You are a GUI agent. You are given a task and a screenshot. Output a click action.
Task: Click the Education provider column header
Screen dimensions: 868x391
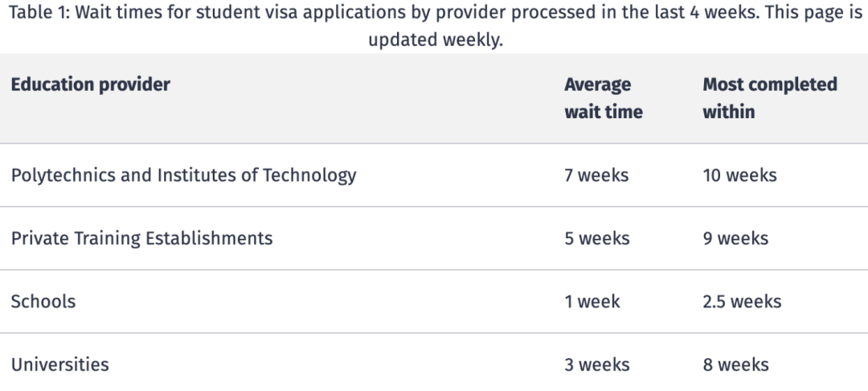90,84
